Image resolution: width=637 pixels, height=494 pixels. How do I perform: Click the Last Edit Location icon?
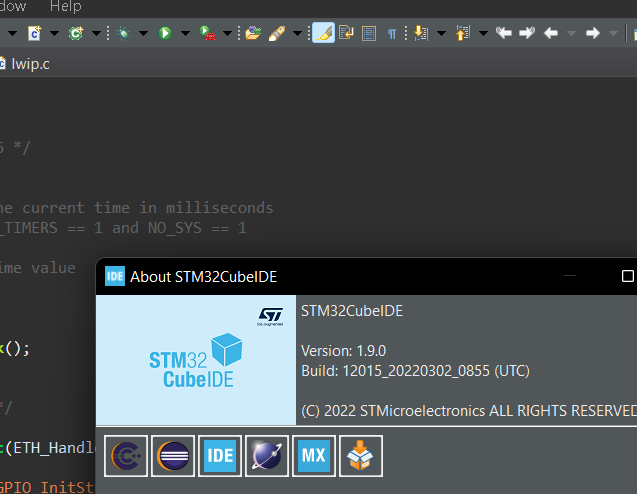point(504,33)
